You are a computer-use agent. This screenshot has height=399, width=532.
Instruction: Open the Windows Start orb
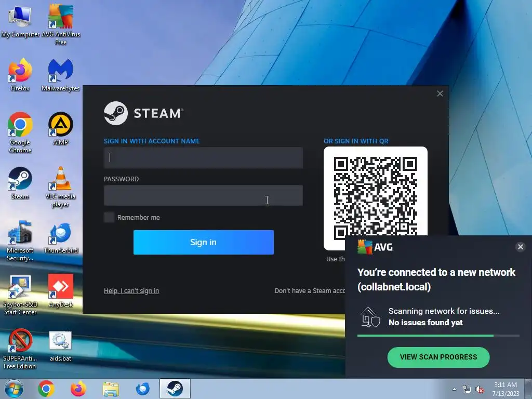(x=14, y=389)
